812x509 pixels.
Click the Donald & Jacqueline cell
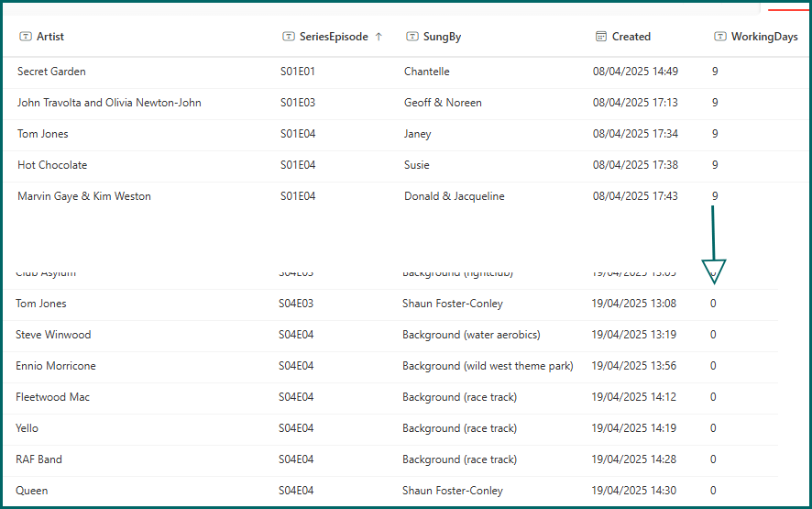coord(455,196)
